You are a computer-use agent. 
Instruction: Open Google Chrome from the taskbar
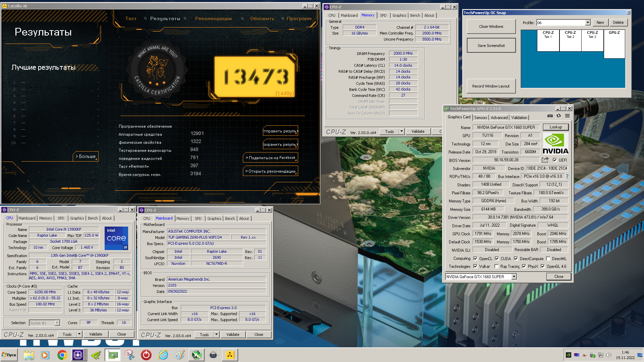click(x=62, y=355)
